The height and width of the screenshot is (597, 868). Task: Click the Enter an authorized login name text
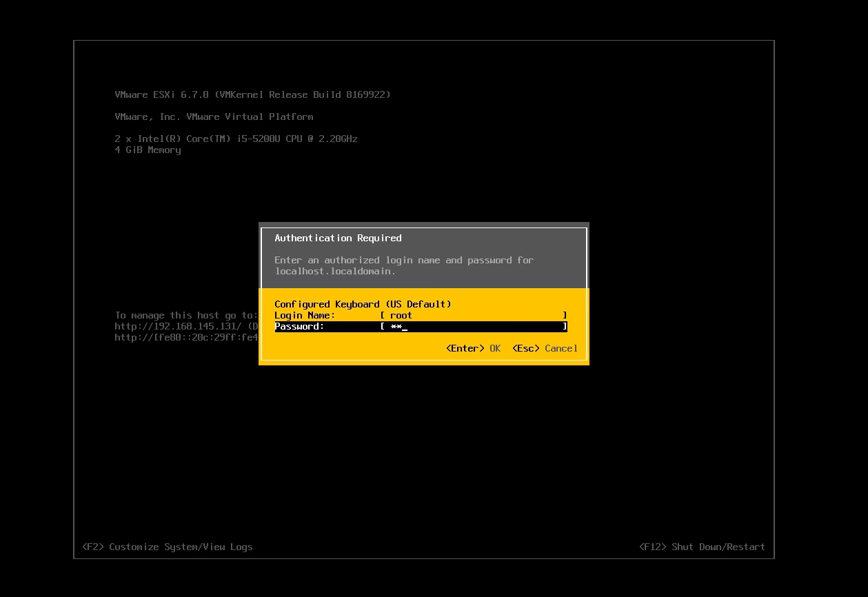(x=404, y=260)
